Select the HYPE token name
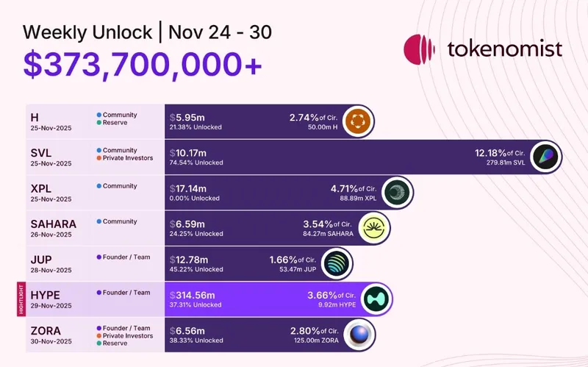Screen dimensions: 588x367 46,295
